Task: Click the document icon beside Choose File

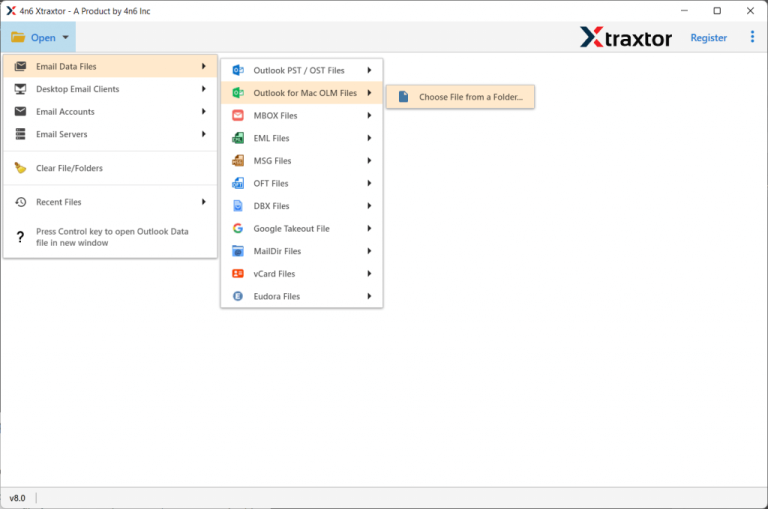Action: tap(403, 97)
